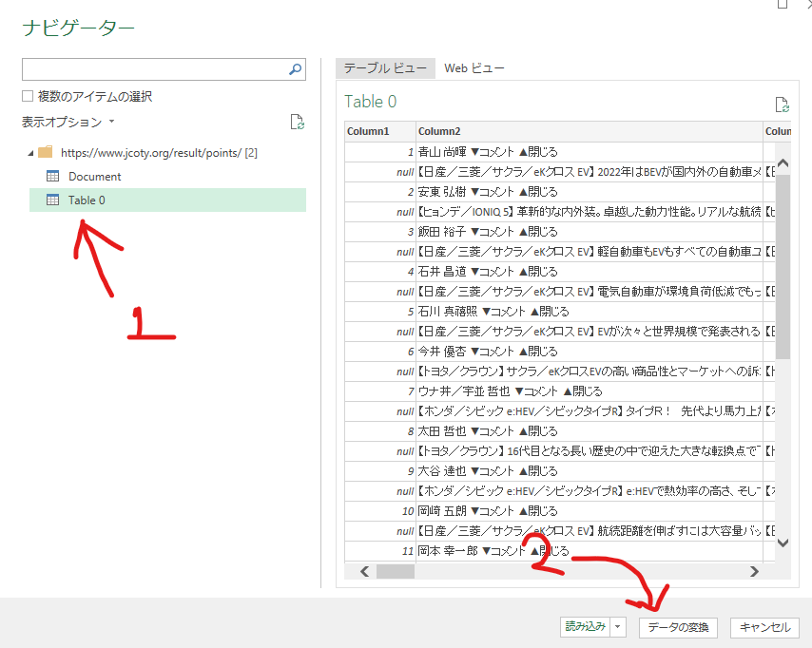Click the horizontal scrollbar right arrow
The height and width of the screenshot is (648, 812).
[x=754, y=571]
